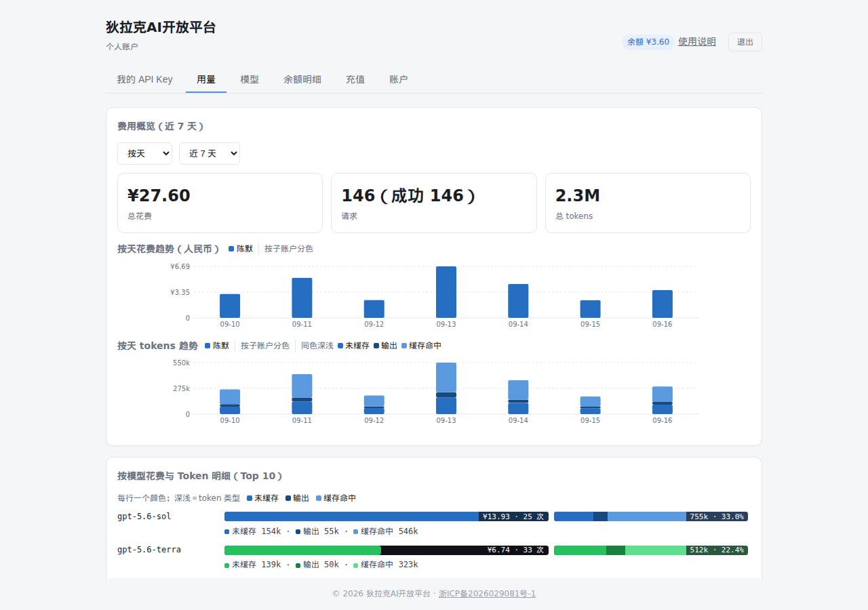
Task: Click the gpt-5.6-sol model name
Action: pyautogui.click(x=144, y=516)
